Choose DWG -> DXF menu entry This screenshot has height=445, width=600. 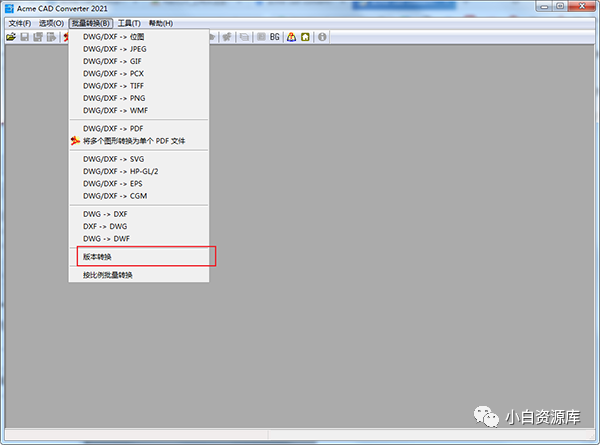pos(139,214)
